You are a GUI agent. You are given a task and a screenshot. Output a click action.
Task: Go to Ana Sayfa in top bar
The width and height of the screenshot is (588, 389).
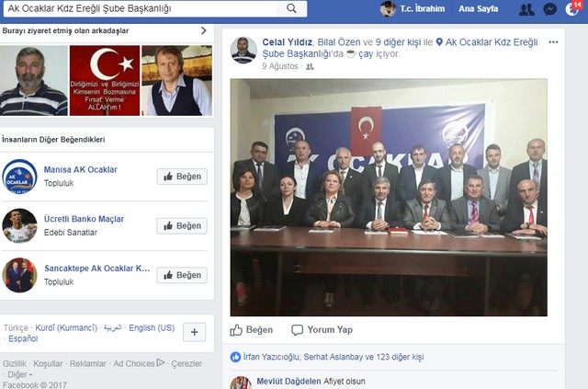pos(480,9)
